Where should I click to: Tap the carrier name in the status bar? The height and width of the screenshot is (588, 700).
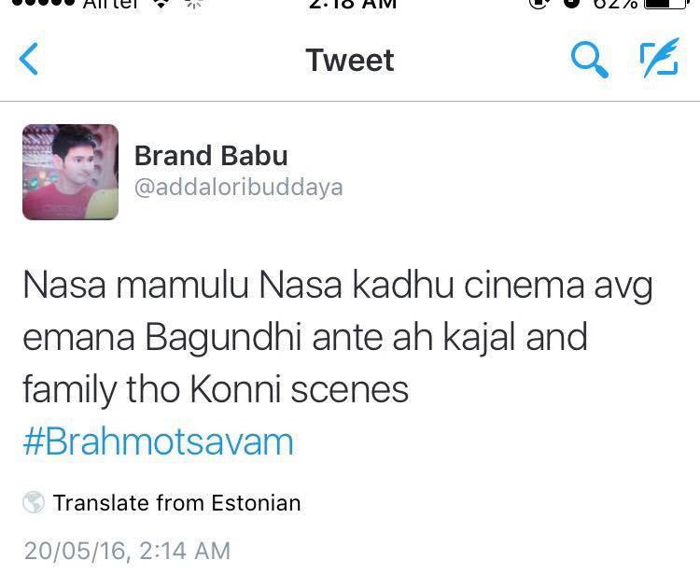pyautogui.click(x=111, y=4)
